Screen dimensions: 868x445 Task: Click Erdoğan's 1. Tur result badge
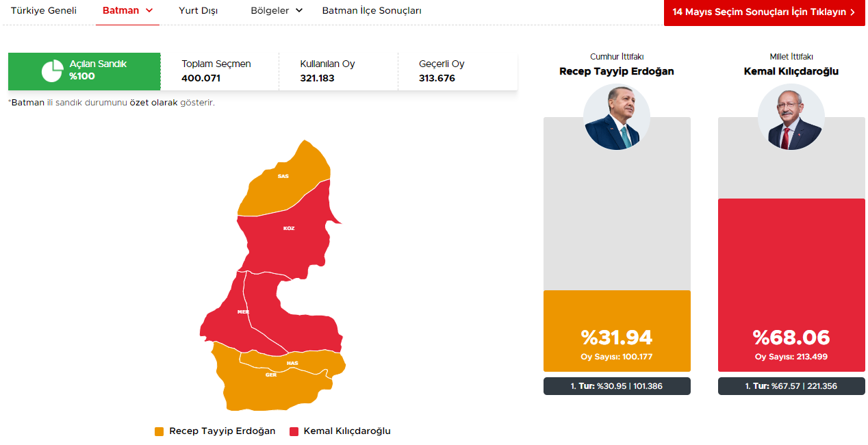click(617, 386)
